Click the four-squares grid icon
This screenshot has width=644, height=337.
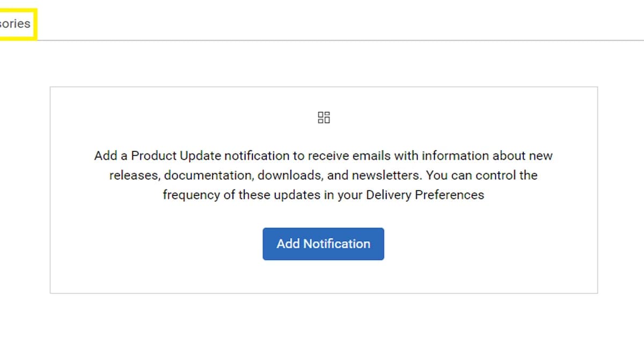pos(324,118)
